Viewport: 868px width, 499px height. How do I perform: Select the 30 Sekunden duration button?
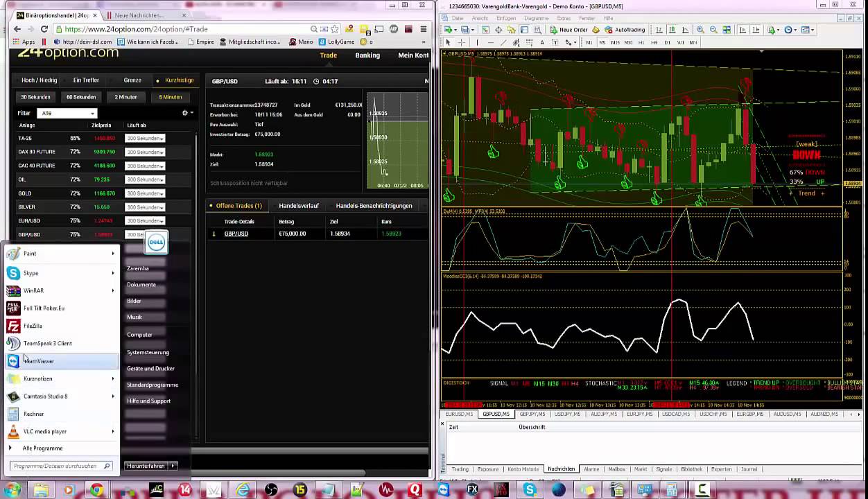pyautogui.click(x=35, y=97)
